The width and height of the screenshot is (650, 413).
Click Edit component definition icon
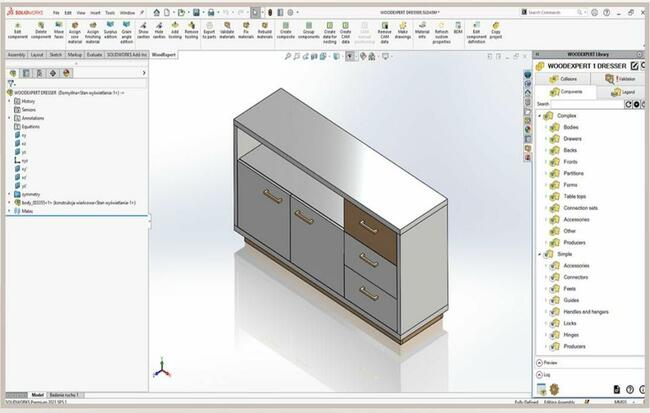[x=476, y=33]
